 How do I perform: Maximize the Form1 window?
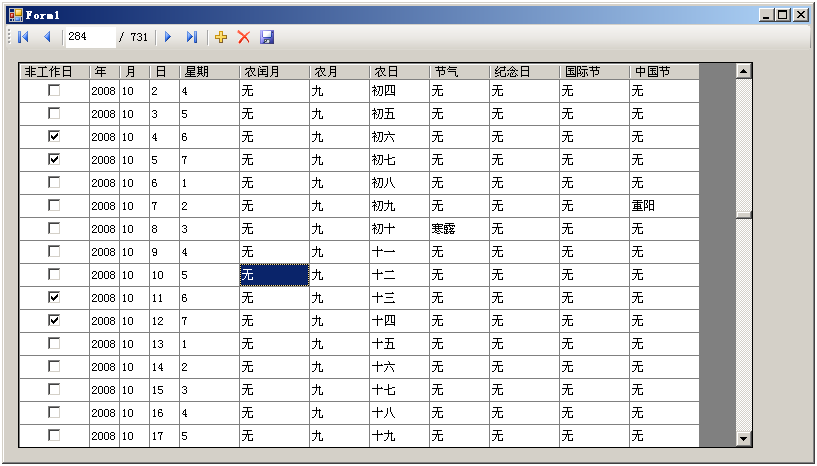click(783, 15)
